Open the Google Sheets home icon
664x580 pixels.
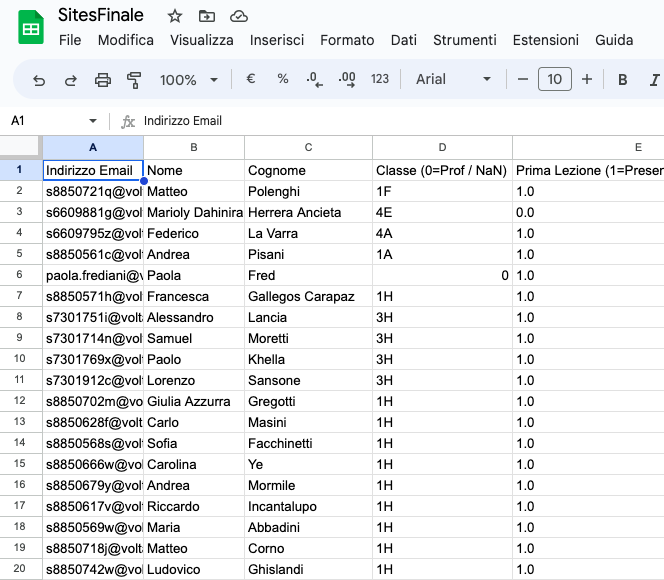pyautogui.click(x=31, y=28)
